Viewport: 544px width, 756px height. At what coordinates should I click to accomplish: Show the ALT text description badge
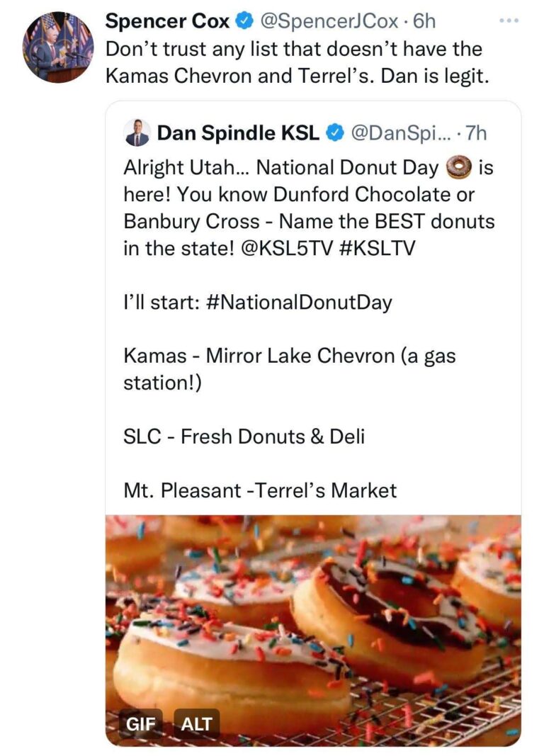point(197,723)
